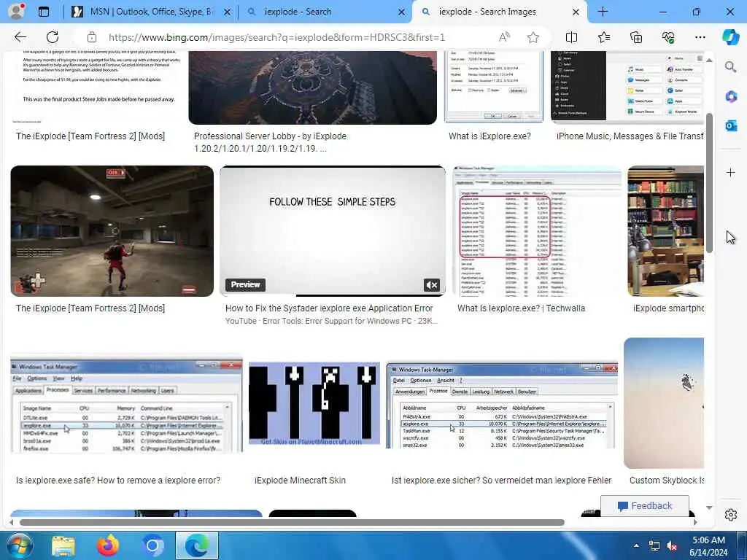Open the Windows Start menu
Screen dimensions: 747x560
click(x=18, y=545)
